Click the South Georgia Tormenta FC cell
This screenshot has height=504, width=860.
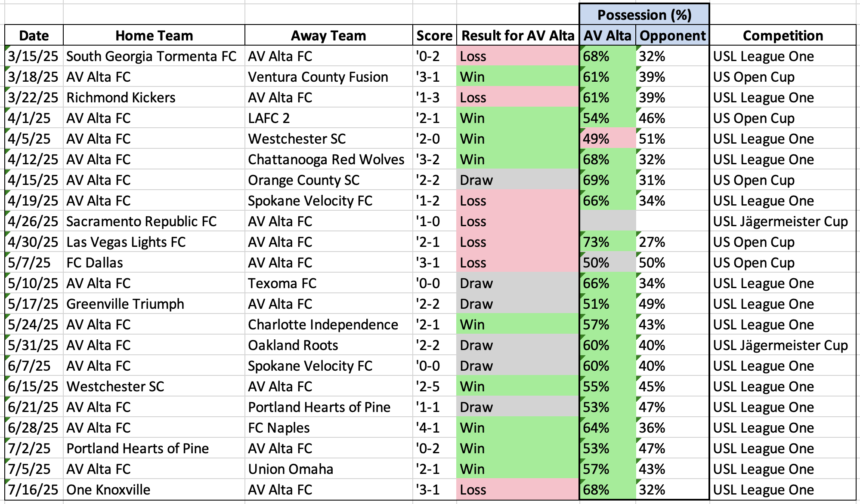152,56
